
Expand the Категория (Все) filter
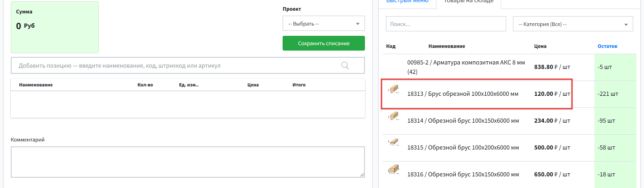coord(573,24)
